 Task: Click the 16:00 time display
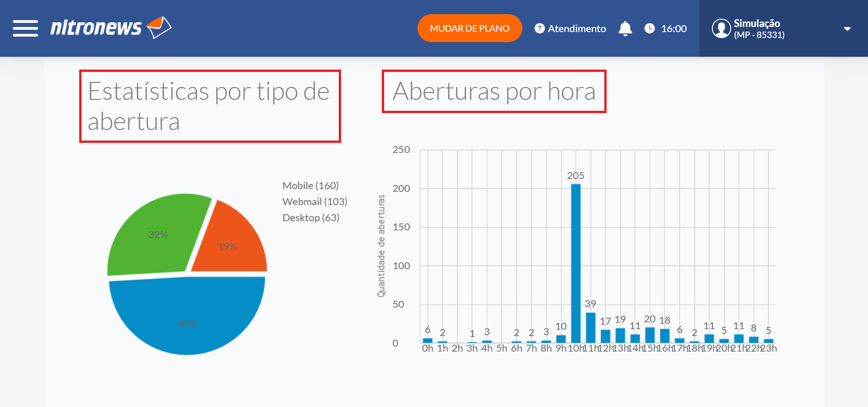point(674,28)
